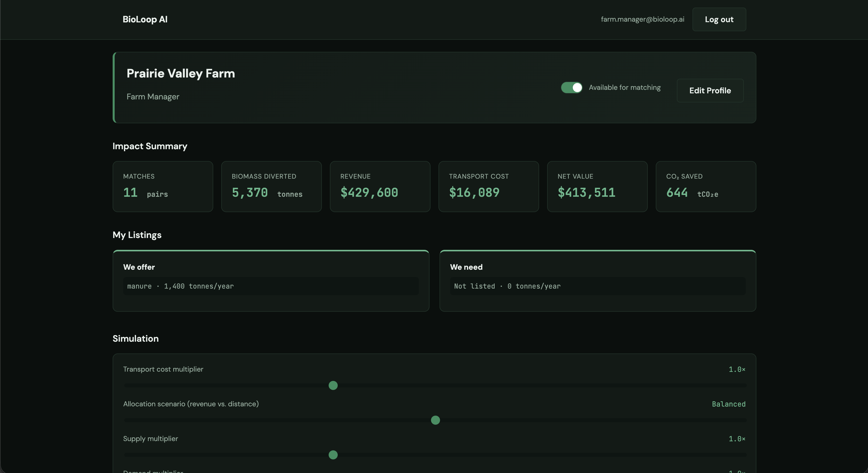The image size is (868, 473).
Task: Click the CO₂ Saved card
Action: coord(706,186)
